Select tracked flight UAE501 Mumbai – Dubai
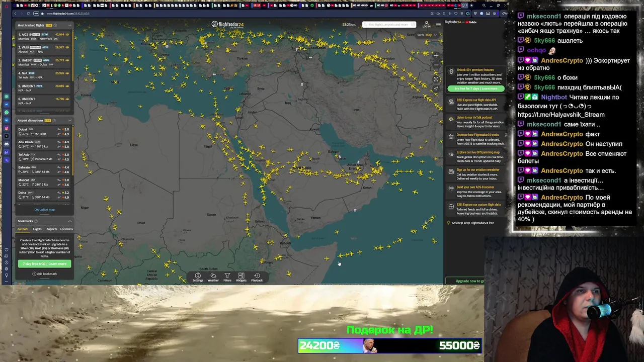 [44, 62]
